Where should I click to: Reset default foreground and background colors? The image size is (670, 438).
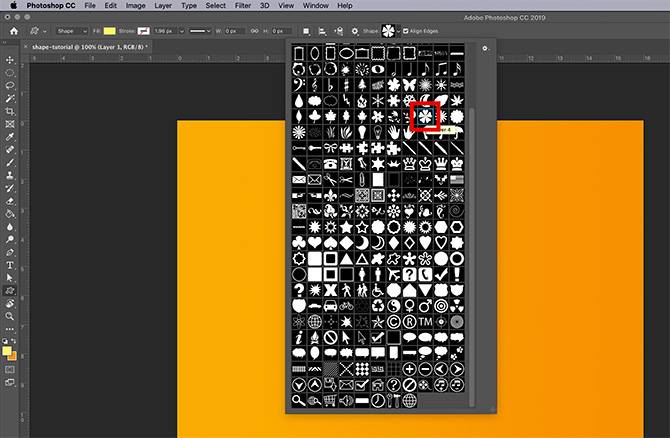5,341
